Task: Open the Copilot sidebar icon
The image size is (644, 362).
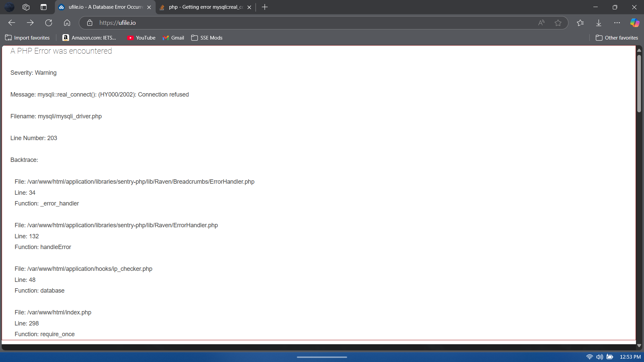Action: coord(635,23)
